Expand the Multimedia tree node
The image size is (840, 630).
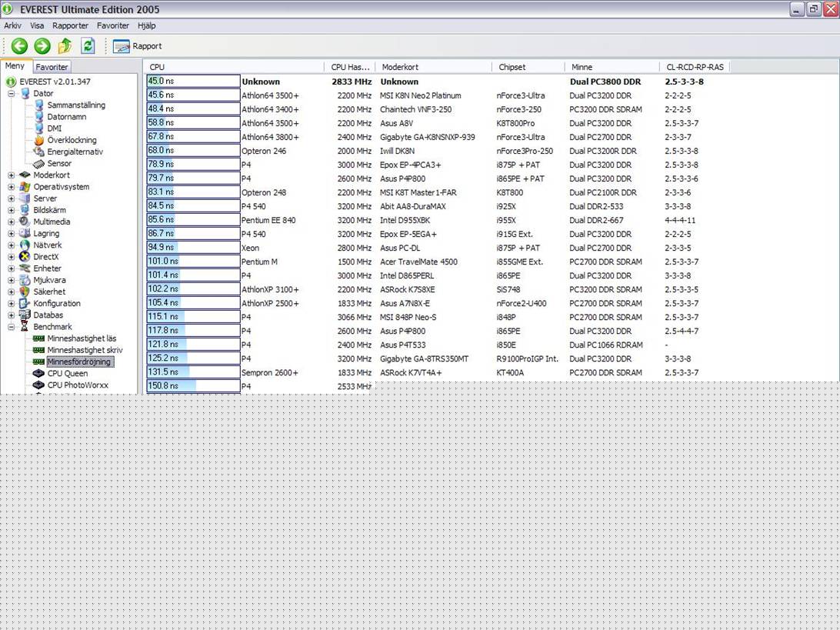[x=12, y=222]
